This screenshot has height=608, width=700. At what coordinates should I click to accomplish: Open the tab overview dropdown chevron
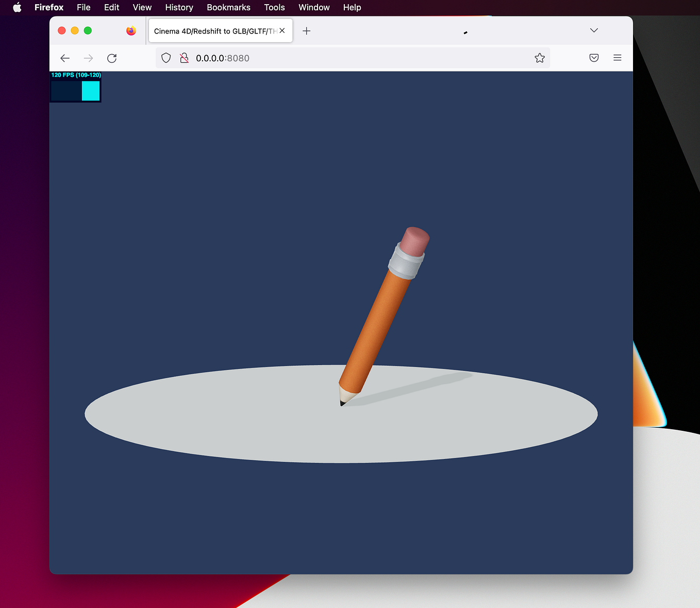point(594,30)
